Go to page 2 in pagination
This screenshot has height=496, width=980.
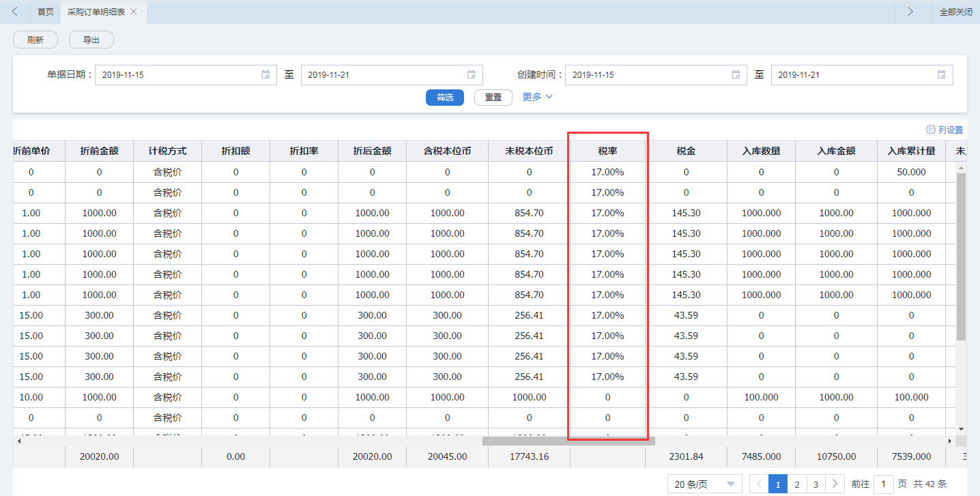(796, 484)
